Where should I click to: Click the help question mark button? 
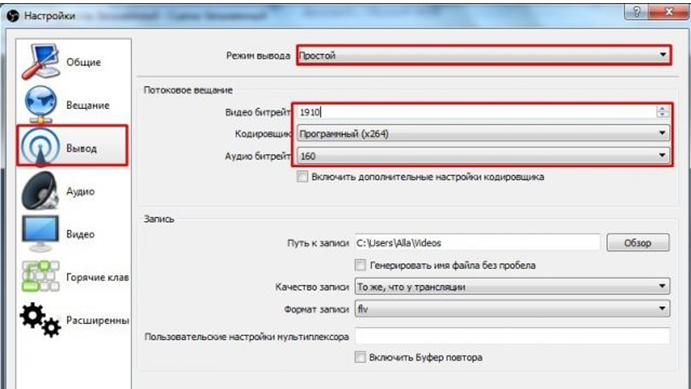tap(637, 12)
